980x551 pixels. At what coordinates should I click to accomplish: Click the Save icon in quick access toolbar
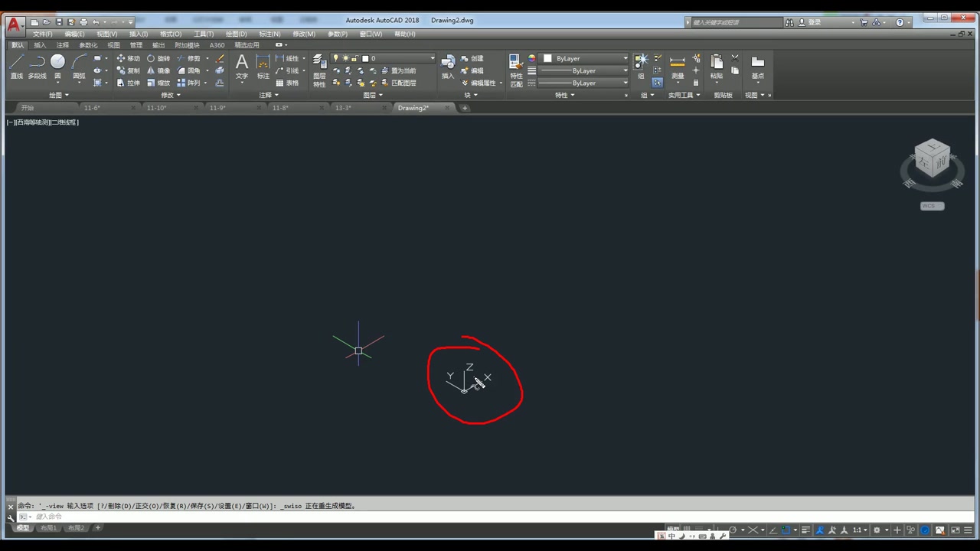click(x=59, y=22)
